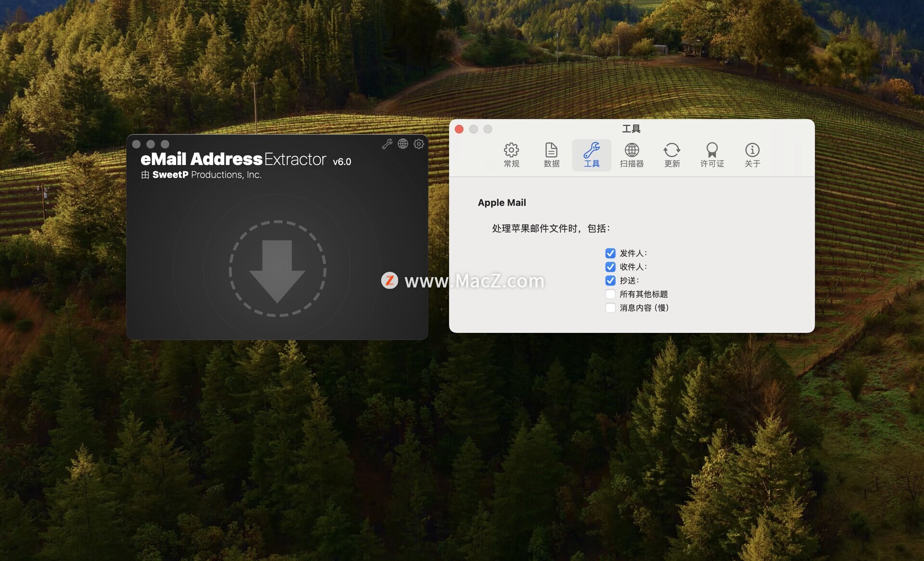Uncheck the 收件人 checkbox

(x=610, y=267)
